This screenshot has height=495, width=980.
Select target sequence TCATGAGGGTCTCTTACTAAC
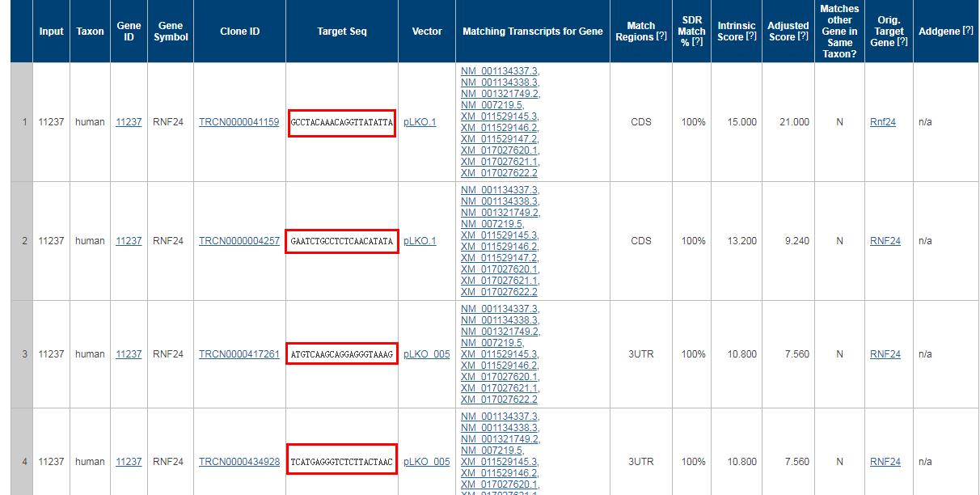341,462
